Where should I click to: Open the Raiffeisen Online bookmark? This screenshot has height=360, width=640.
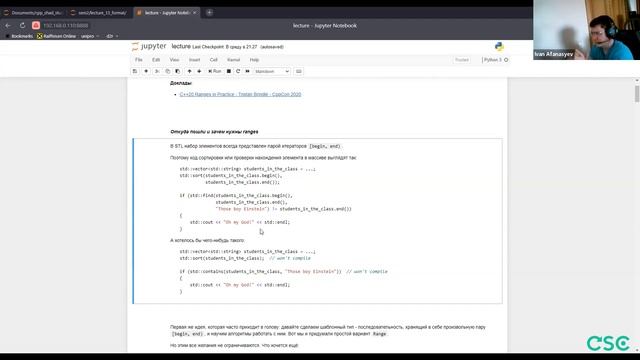click(56, 36)
